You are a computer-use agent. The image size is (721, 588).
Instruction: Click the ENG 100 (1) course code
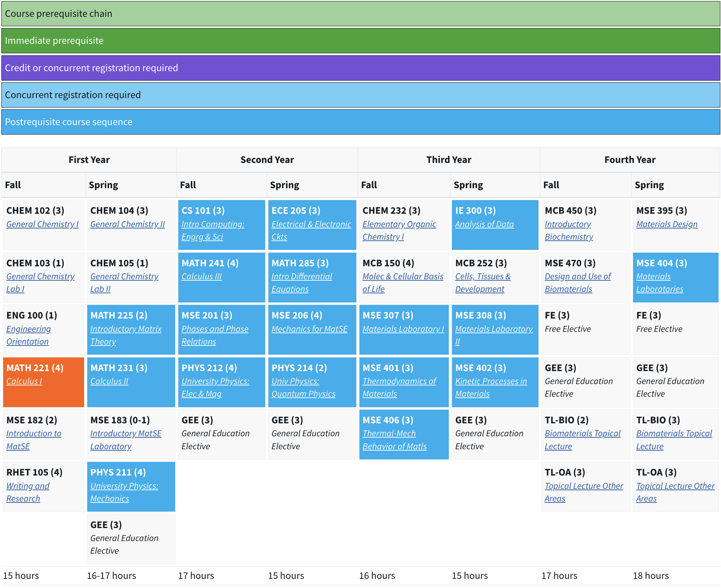tap(32, 315)
